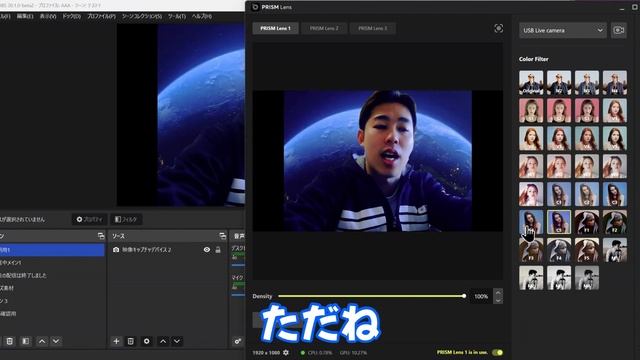Toggle the lock on the video capture source
Viewport: 640px width, 360px height.
(x=218, y=249)
